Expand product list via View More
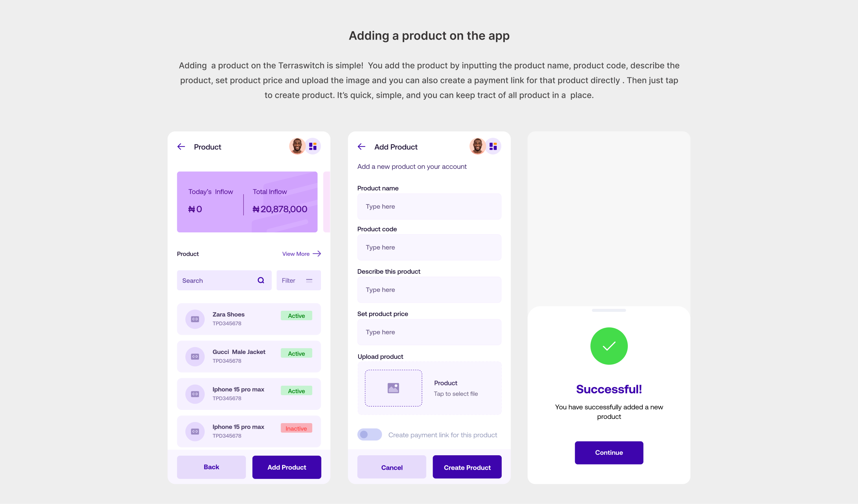This screenshot has height=504, width=858. [x=301, y=254]
